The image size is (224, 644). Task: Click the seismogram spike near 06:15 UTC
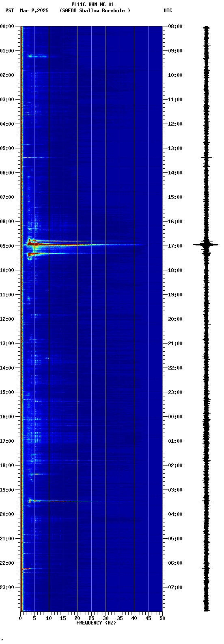coord(207,568)
